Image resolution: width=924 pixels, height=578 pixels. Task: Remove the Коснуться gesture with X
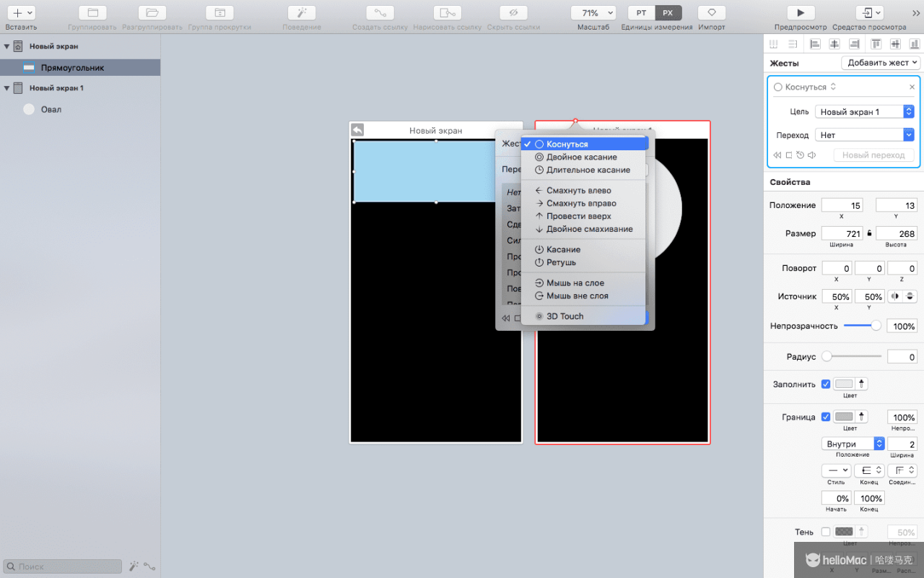tap(912, 87)
